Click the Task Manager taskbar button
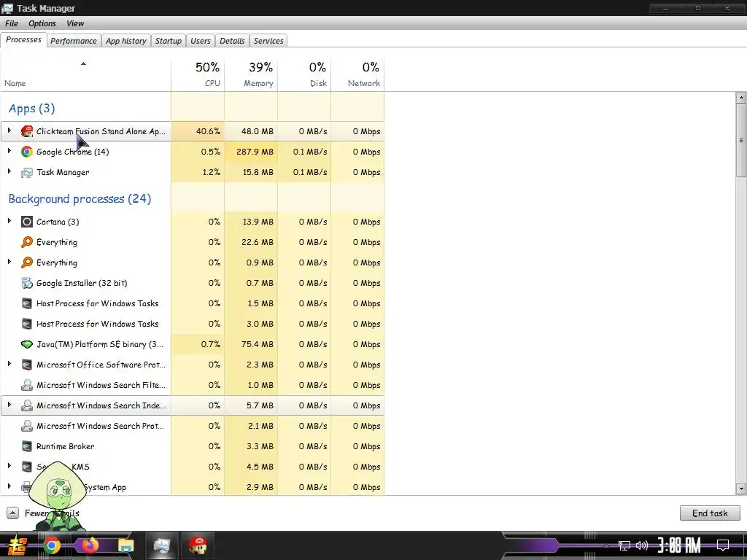The image size is (747, 560). click(161, 545)
